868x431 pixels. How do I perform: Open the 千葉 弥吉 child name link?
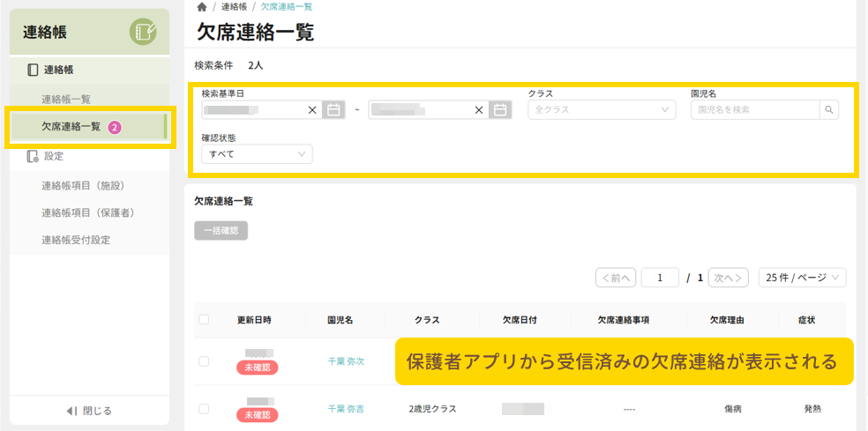click(x=346, y=409)
